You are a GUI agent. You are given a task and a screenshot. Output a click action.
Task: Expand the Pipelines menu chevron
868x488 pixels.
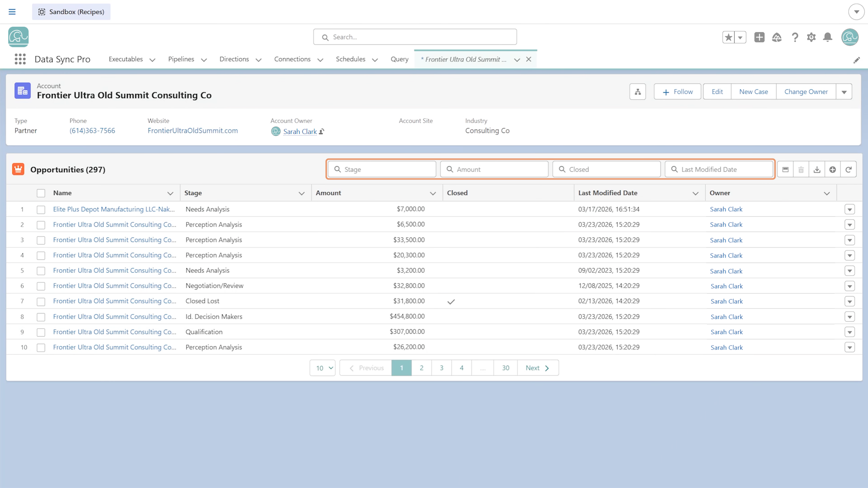[204, 60]
